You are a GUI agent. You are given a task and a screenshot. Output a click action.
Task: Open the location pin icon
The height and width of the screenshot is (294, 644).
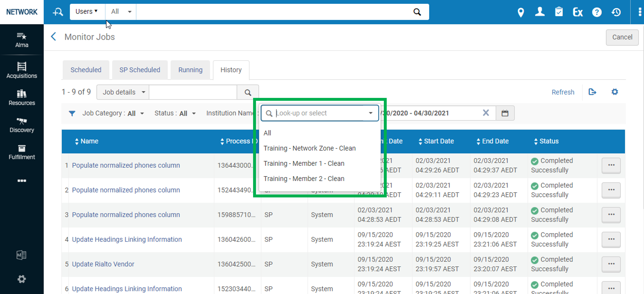click(521, 12)
